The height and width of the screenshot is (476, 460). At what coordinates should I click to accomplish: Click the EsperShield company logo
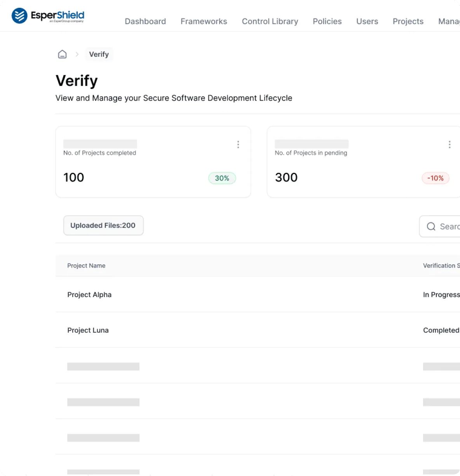tap(47, 16)
